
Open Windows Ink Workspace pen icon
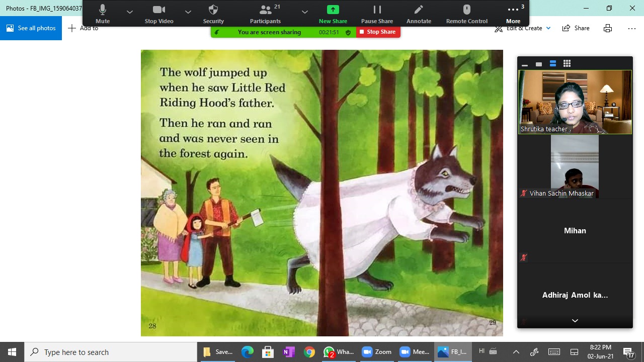pyautogui.click(x=534, y=352)
